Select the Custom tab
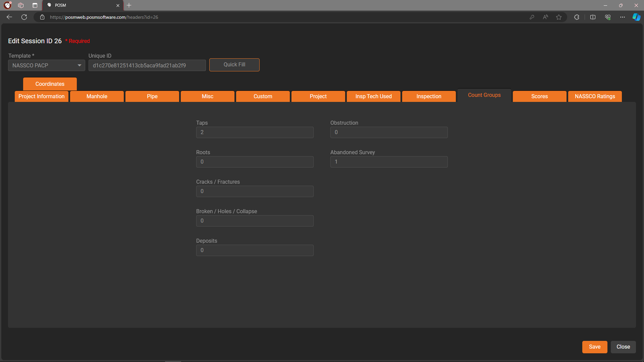 tap(263, 97)
